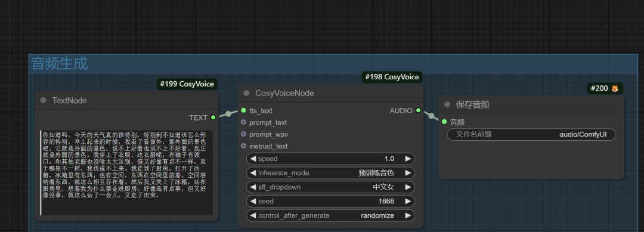Edit the 文件名前缀 audio/ComfyUI field
Screen dimensions: 644x232
pos(531,134)
